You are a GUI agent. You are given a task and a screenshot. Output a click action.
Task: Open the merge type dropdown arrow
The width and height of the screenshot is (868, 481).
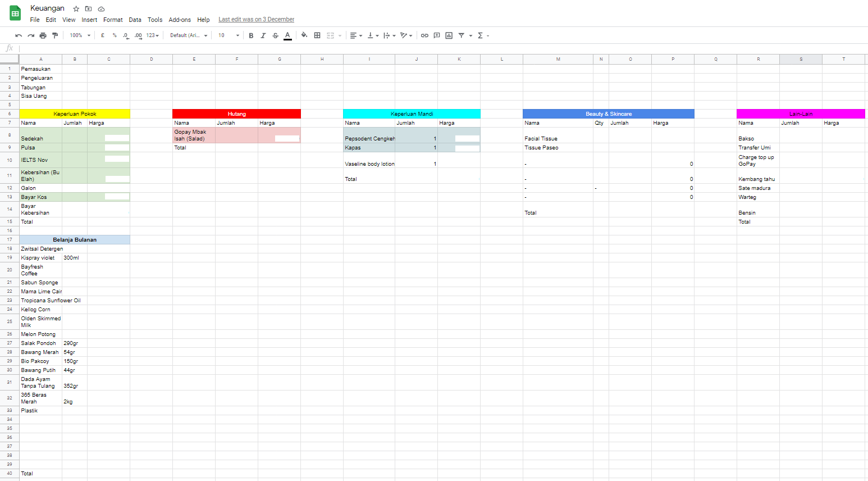coord(340,35)
